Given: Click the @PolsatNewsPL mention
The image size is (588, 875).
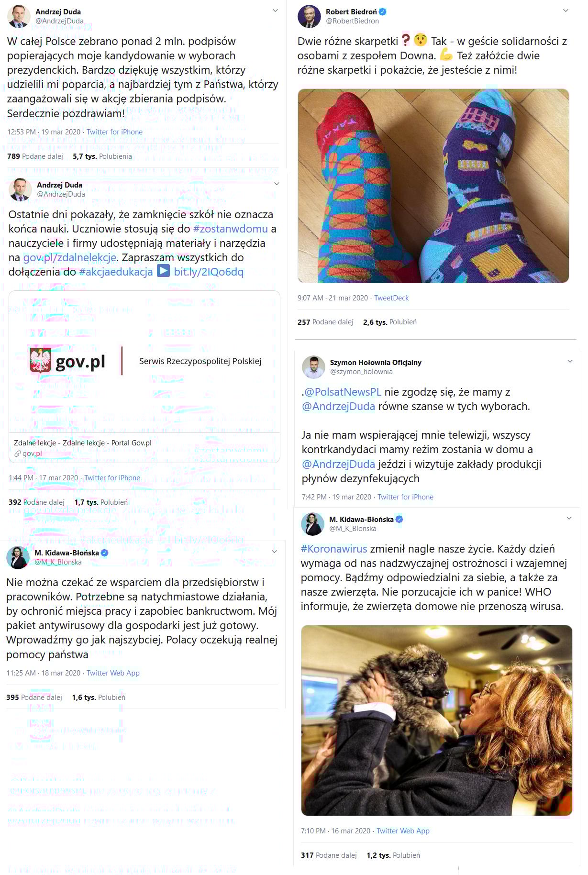Looking at the screenshot, I should [x=343, y=392].
